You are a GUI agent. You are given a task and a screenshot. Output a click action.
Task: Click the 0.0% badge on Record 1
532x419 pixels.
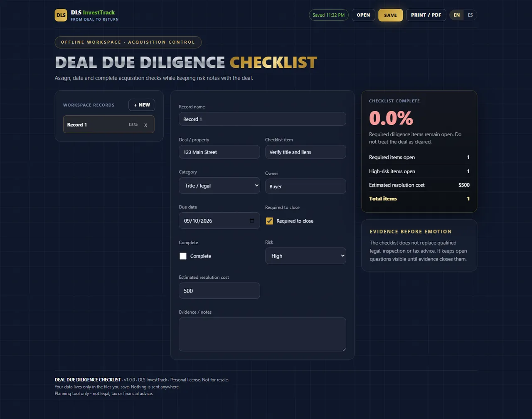133,124
